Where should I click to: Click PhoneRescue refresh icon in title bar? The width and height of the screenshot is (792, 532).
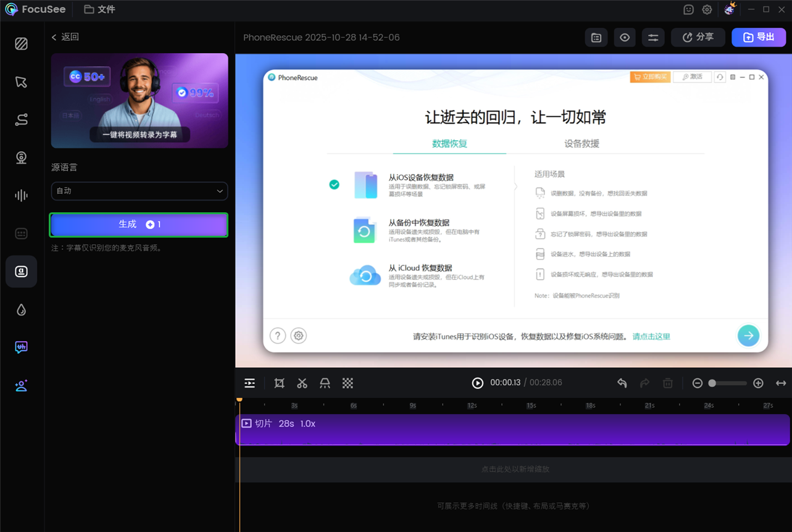click(720, 77)
